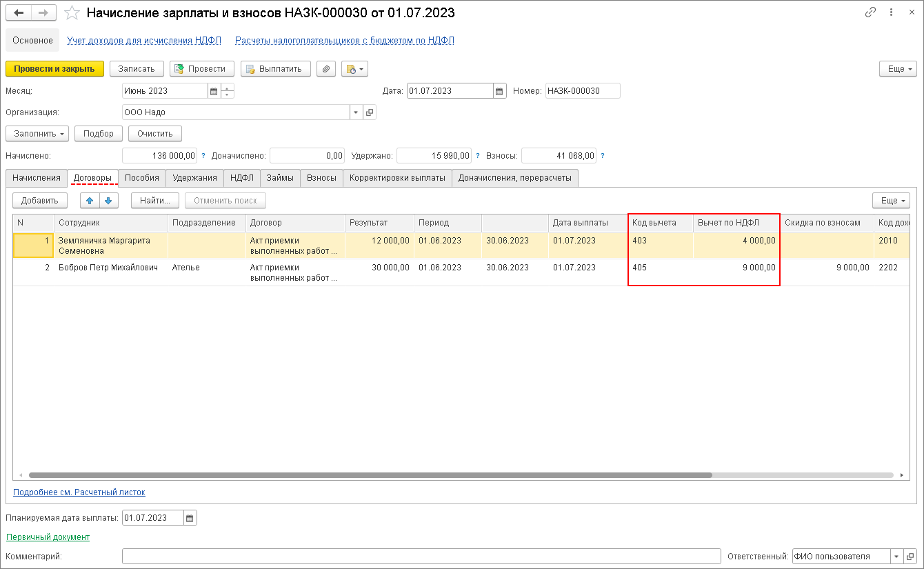Image resolution: width=924 pixels, height=569 pixels.
Task: Click the Добавить button
Action: (x=40, y=201)
